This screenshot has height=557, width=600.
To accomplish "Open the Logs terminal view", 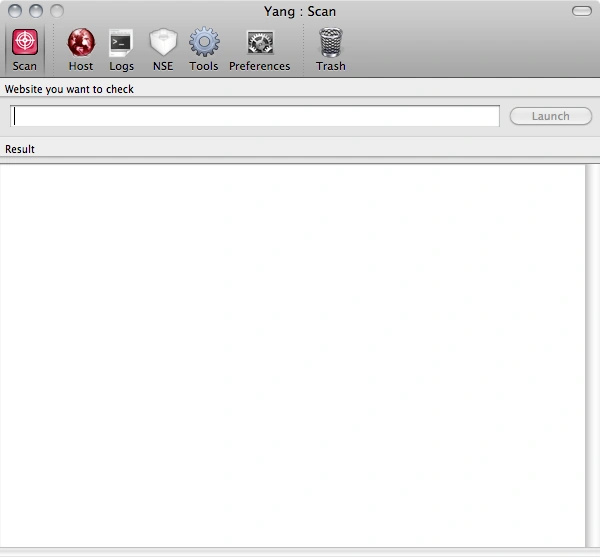I will click(x=121, y=49).
